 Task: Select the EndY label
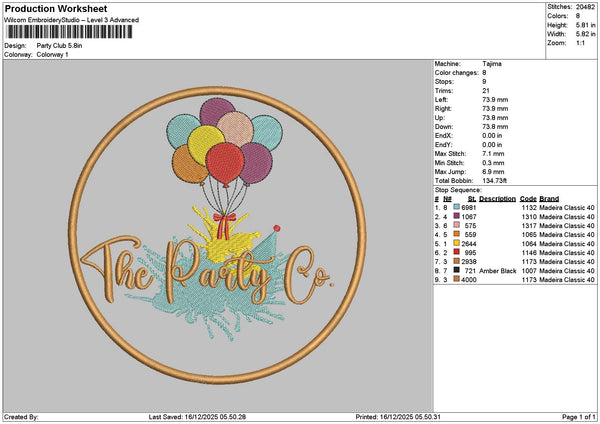[x=443, y=145]
